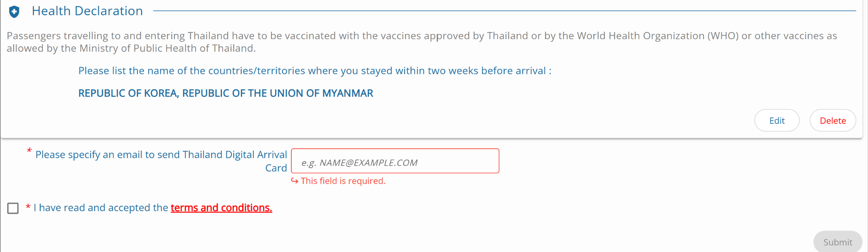Click "World Health Organization (WHO)" in the paragraph
This screenshot has height=252, width=868.
click(x=658, y=36)
